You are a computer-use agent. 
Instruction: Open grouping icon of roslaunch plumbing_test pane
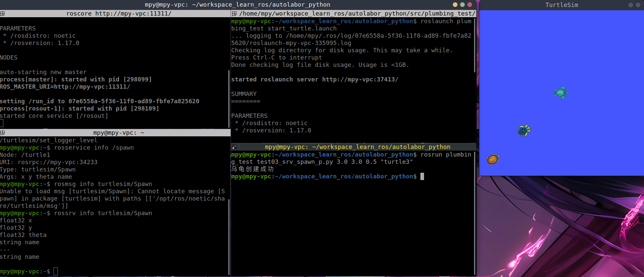tap(234, 14)
